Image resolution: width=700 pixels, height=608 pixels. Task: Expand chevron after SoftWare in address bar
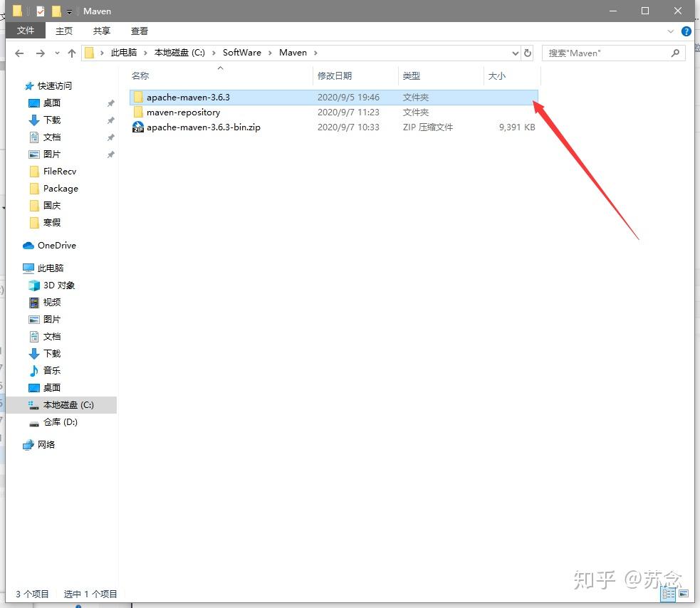click(x=270, y=53)
